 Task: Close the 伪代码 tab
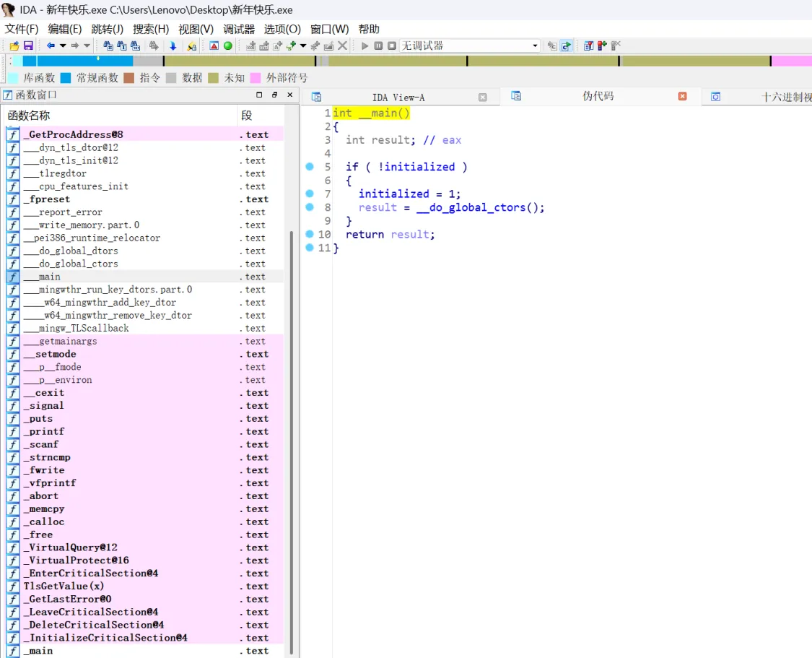(683, 96)
